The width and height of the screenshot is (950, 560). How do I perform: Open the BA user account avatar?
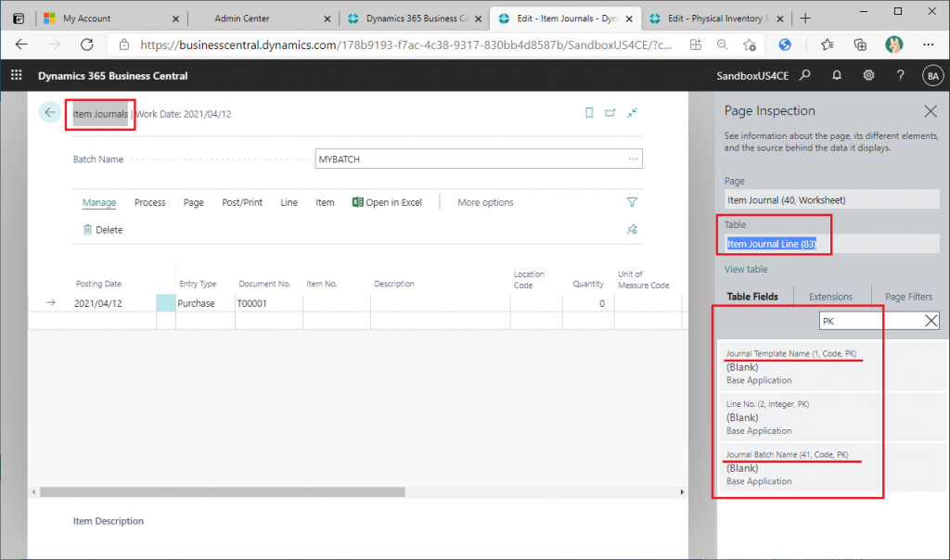(x=932, y=76)
